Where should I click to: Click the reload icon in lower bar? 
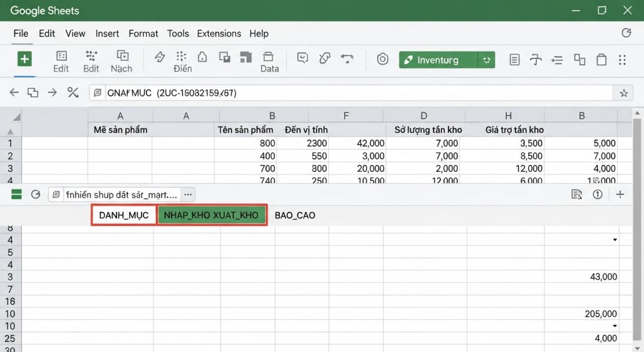coord(36,194)
